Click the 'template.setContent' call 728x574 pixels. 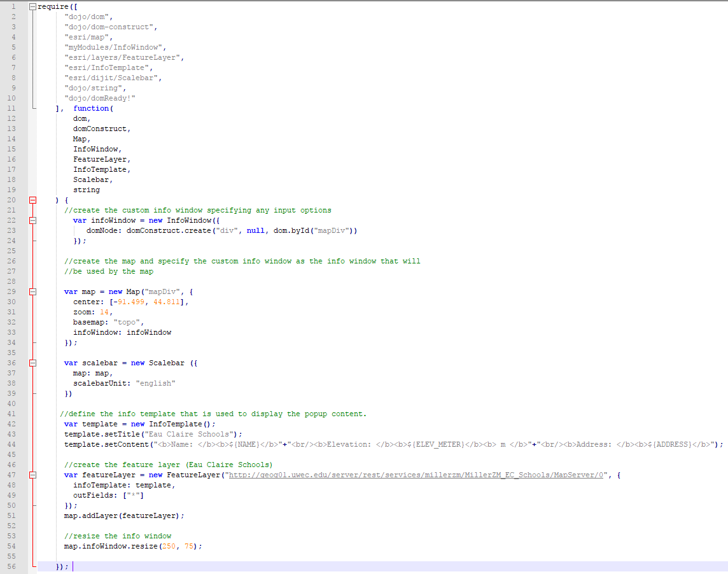[106, 444]
